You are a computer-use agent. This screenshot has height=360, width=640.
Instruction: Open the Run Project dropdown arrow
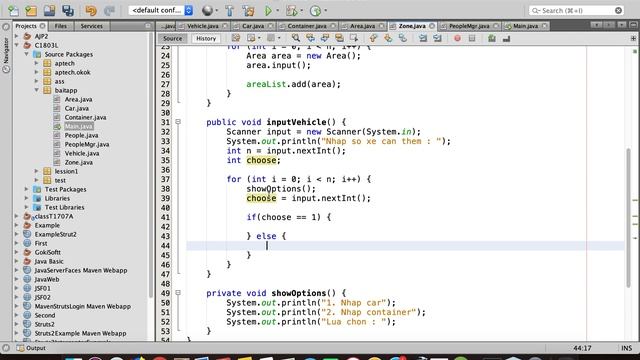pyautogui.click(x=278, y=11)
